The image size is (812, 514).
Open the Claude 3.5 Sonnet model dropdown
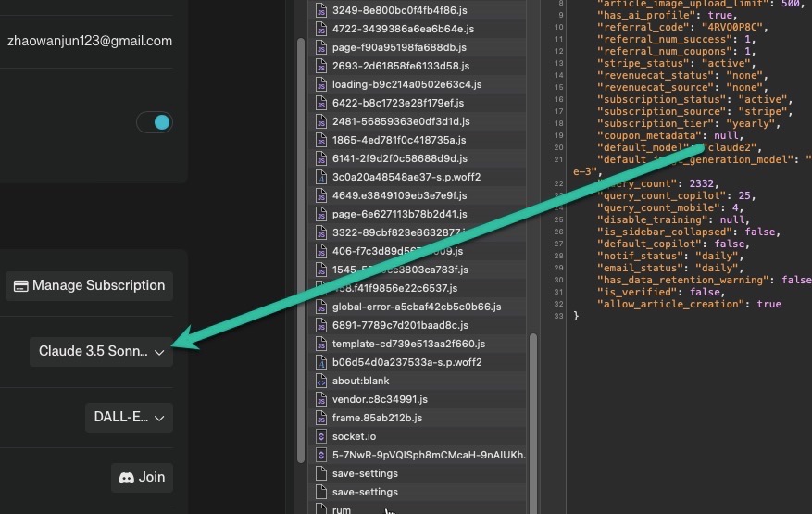(102, 352)
